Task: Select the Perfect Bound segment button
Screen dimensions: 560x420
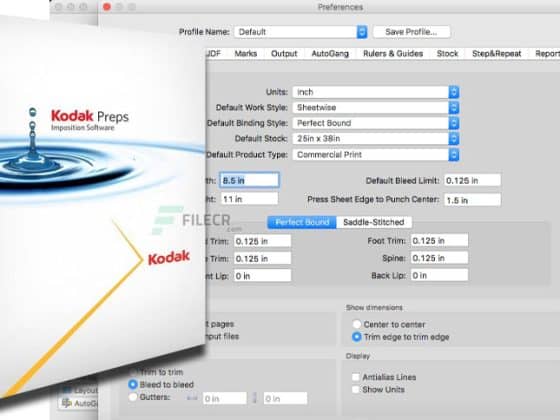Action: (x=302, y=222)
